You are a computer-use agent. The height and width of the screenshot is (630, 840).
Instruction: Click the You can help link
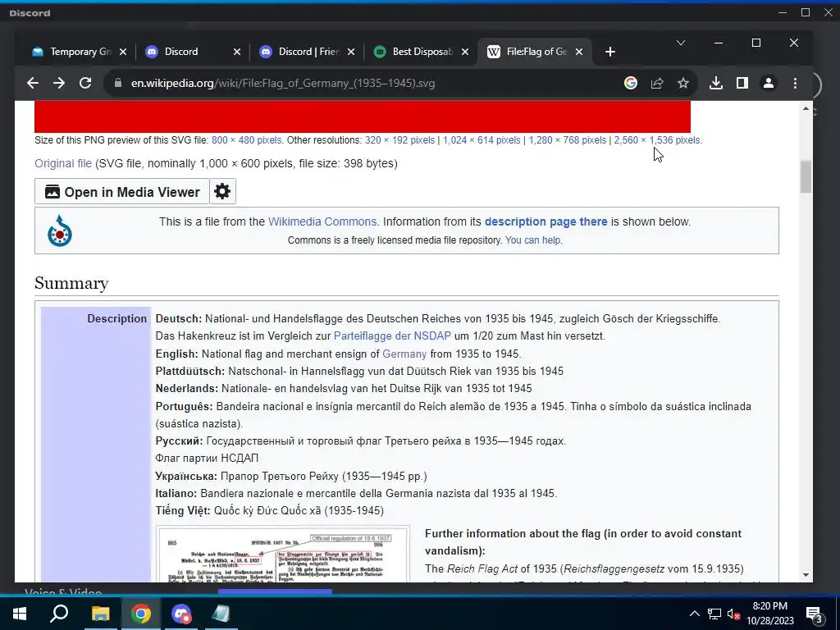[533, 240]
